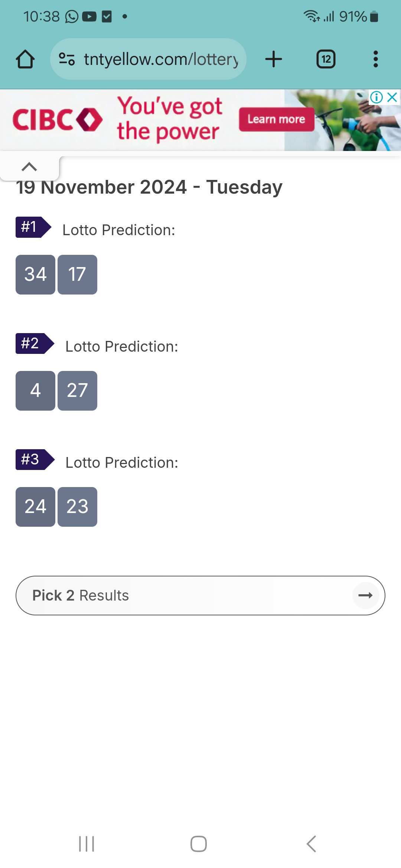Open the tab switcher showing 12 tabs
The image size is (401, 868).
326,59
